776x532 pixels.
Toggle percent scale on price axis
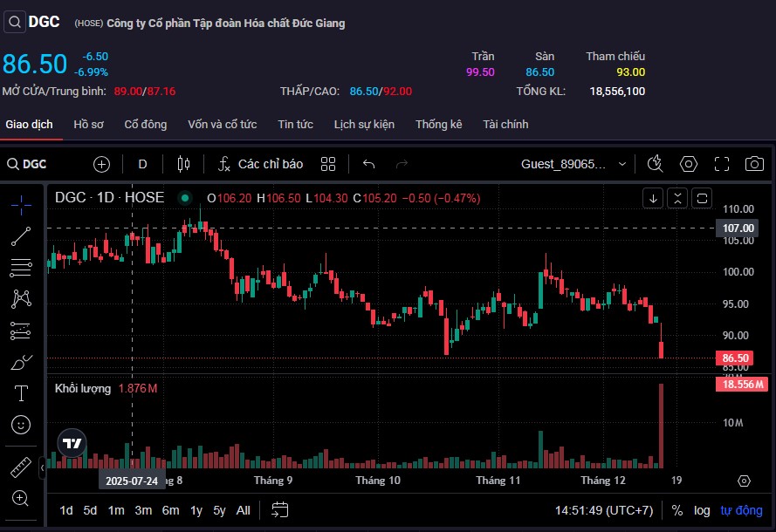coord(677,510)
